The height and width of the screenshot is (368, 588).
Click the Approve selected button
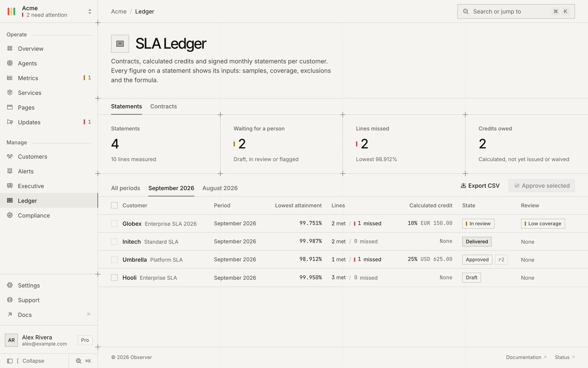[x=542, y=186]
